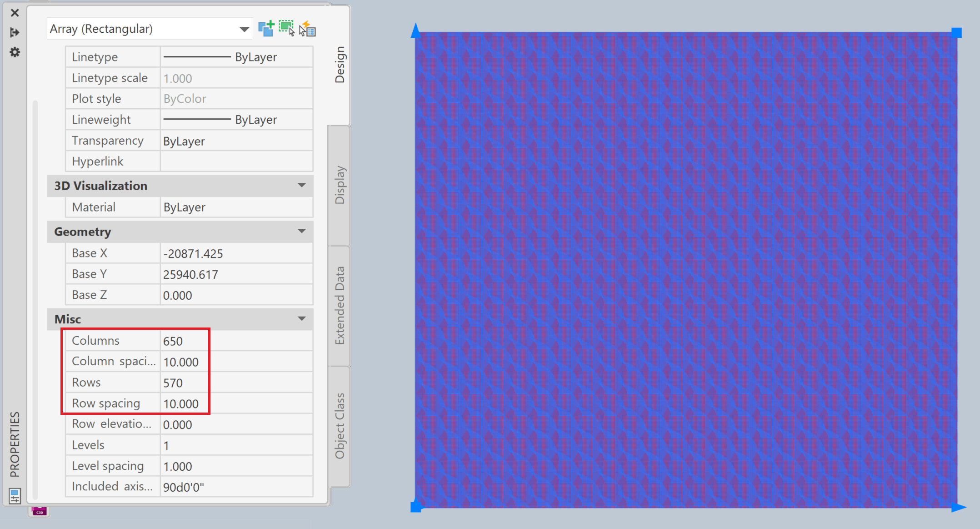980x529 pixels.
Task: Open the Quick Select icon
Action: (308, 29)
